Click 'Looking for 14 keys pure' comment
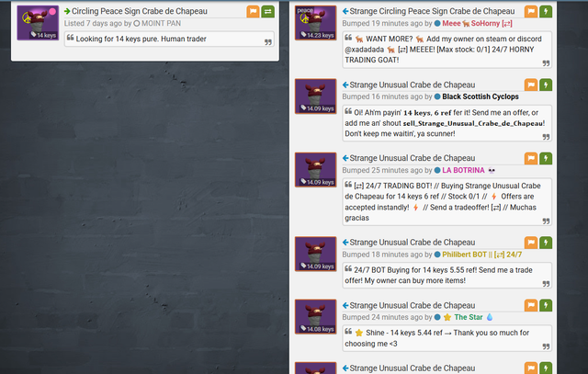 169,39
